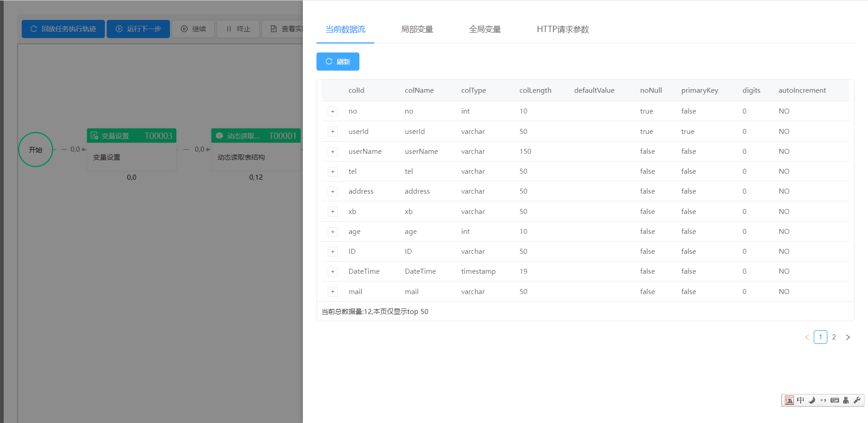The height and width of the screenshot is (423, 868).
Task: Click the 开始 start node circle
Action: coord(36,150)
